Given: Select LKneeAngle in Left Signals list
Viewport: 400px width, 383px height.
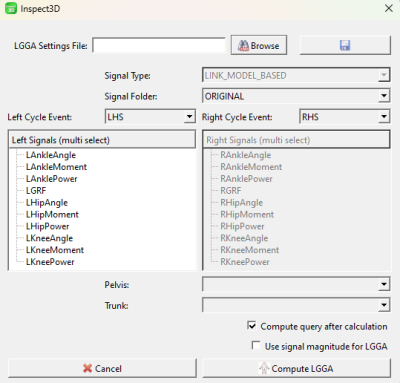Looking at the screenshot, I should point(49,238).
